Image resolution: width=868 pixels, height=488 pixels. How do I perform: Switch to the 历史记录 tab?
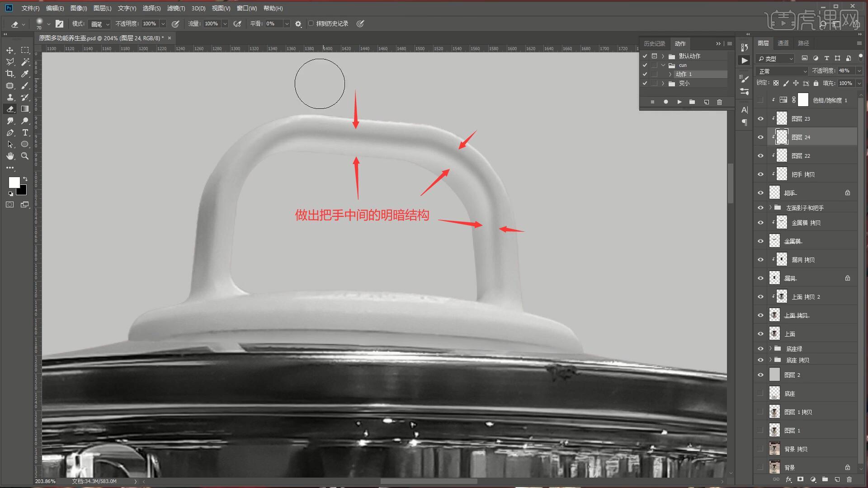[x=654, y=43]
